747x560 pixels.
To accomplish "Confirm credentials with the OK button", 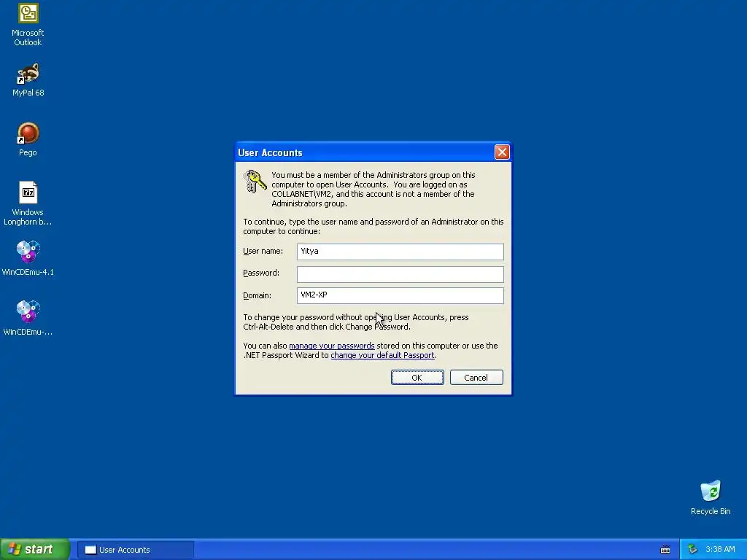I will [x=417, y=378].
